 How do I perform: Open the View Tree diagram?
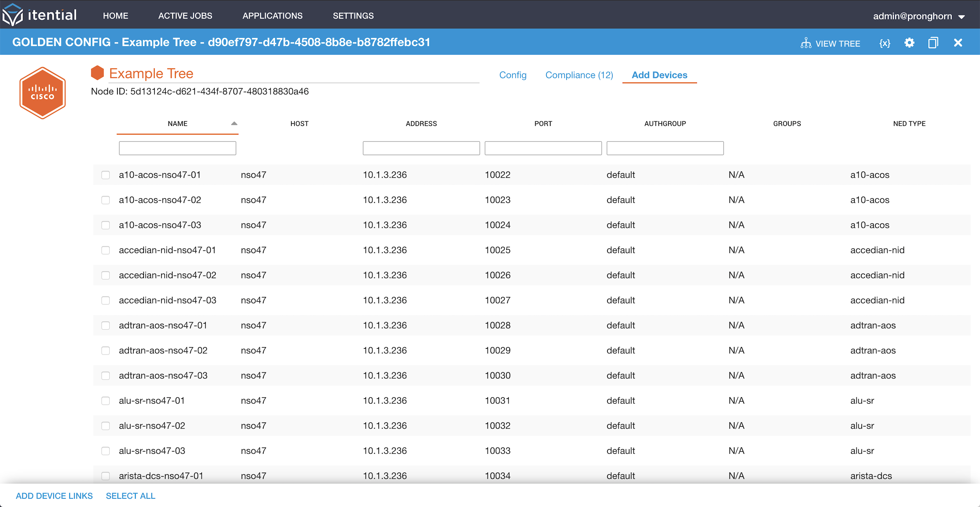pos(830,43)
